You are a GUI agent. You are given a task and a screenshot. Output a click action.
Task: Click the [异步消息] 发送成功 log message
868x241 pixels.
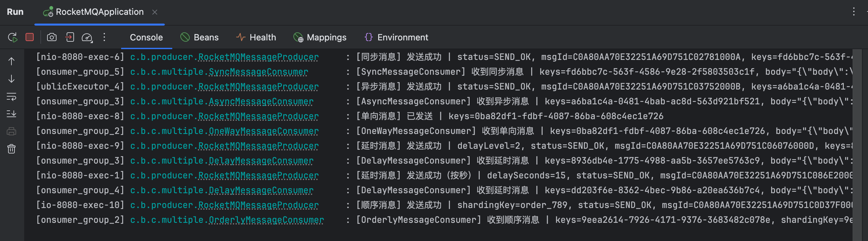pyautogui.click(x=399, y=87)
